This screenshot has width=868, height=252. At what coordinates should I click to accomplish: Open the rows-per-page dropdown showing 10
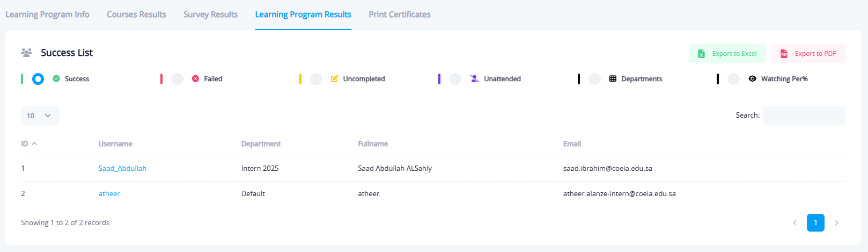40,116
